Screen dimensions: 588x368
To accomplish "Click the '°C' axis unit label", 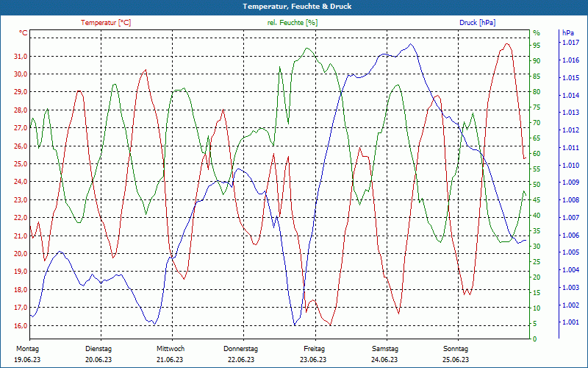I will pyautogui.click(x=24, y=33).
